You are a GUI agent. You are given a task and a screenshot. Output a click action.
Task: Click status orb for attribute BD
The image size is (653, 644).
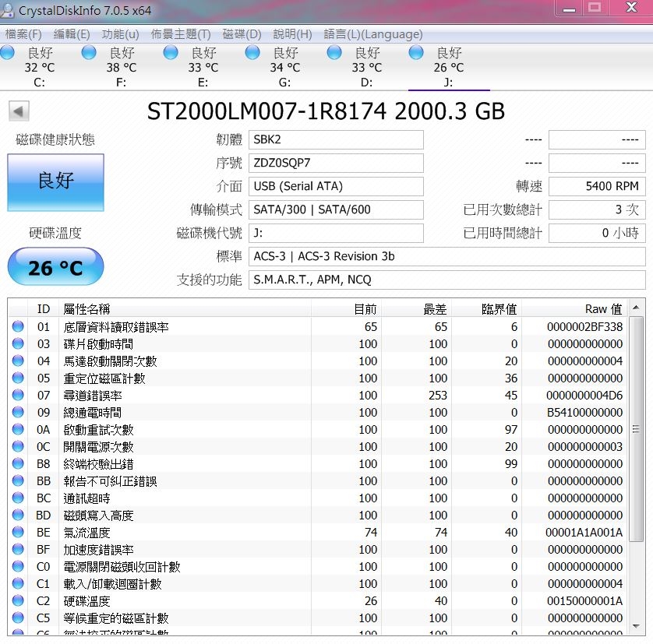(18, 515)
